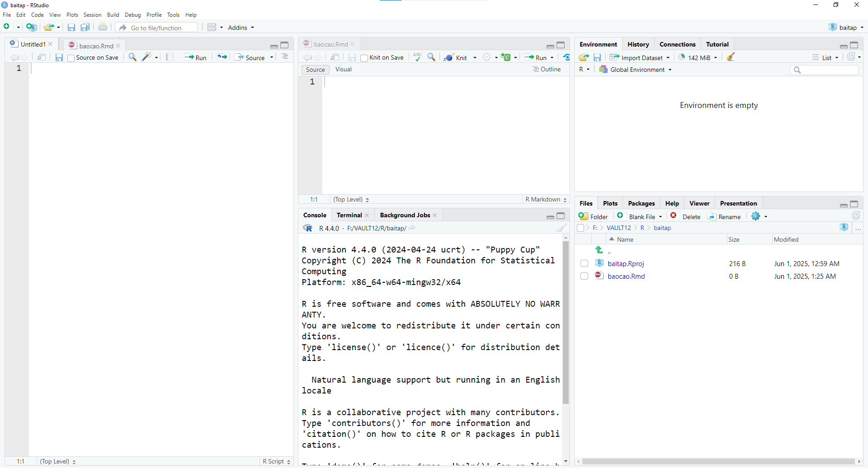Image resolution: width=868 pixels, height=468 pixels.
Task: Open Global Environment dropdown
Action: pyautogui.click(x=635, y=70)
